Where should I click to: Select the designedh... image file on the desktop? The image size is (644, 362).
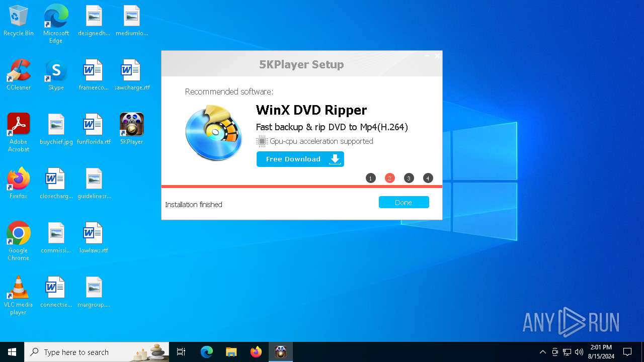pos(94,20)
